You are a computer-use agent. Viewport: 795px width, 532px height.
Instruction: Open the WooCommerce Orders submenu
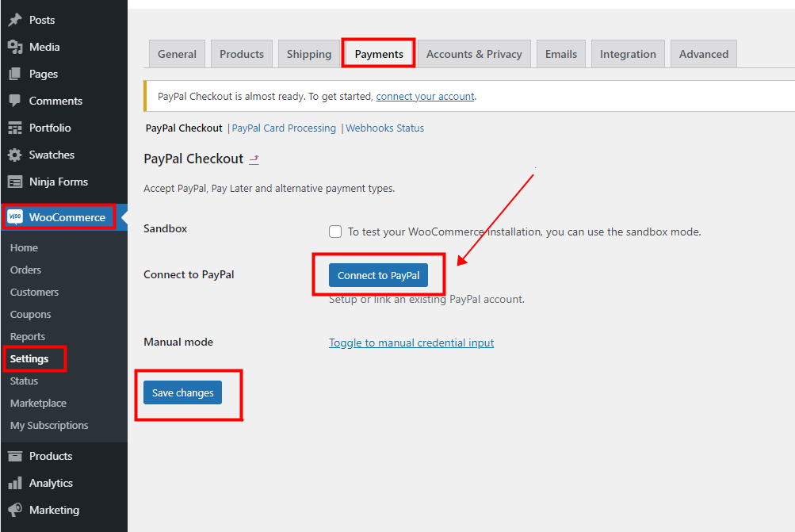click(25, 270)
